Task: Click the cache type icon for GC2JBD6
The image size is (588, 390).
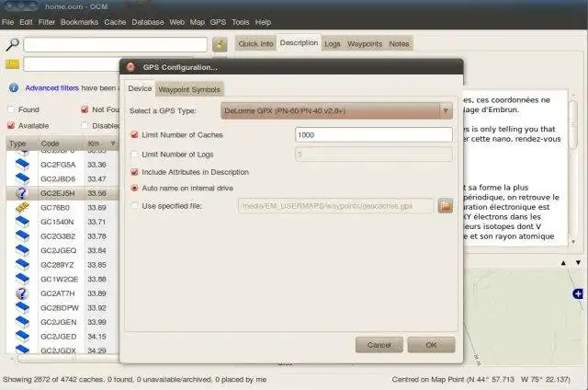Action: 22,178
